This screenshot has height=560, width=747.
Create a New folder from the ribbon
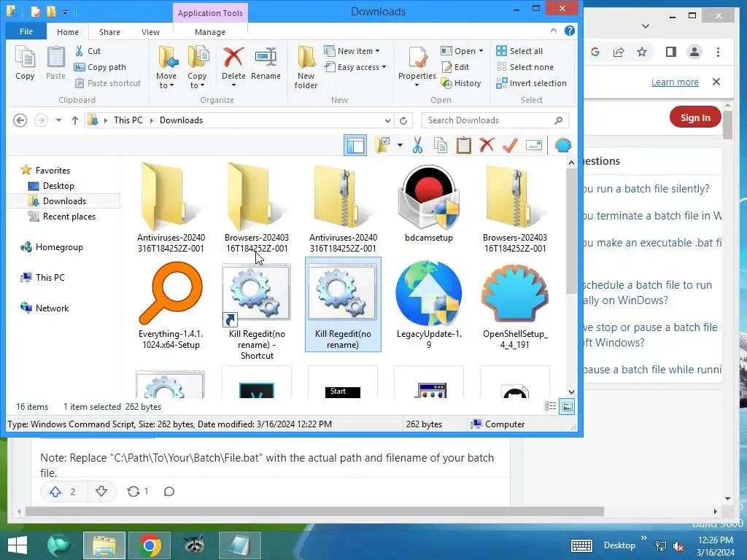point(306,67)
